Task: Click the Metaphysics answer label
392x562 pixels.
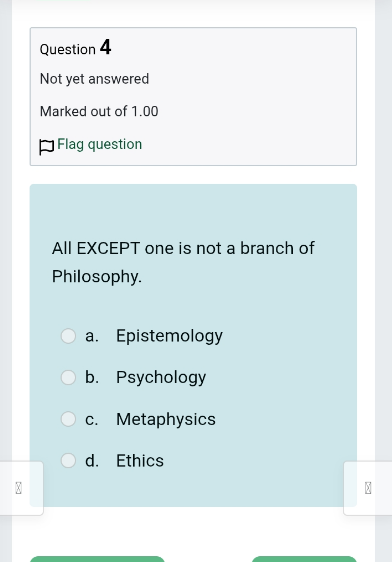Action: click(166, 419)
